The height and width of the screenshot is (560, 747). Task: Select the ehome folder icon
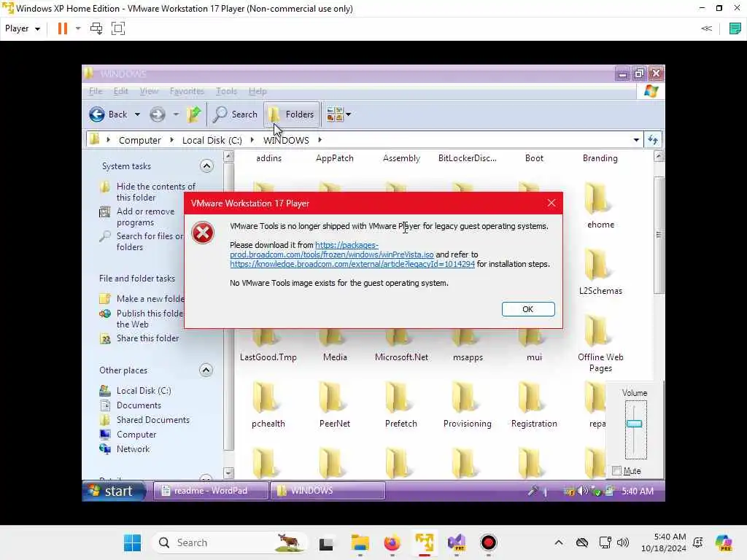[x=597, y=198]
